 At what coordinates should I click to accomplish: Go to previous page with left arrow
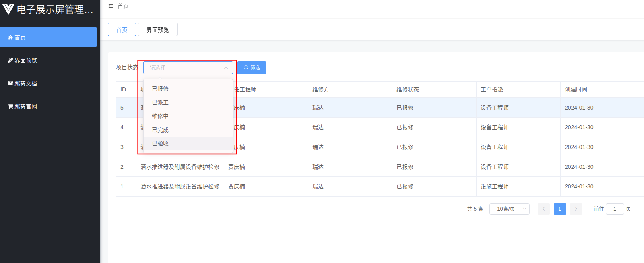543,209
